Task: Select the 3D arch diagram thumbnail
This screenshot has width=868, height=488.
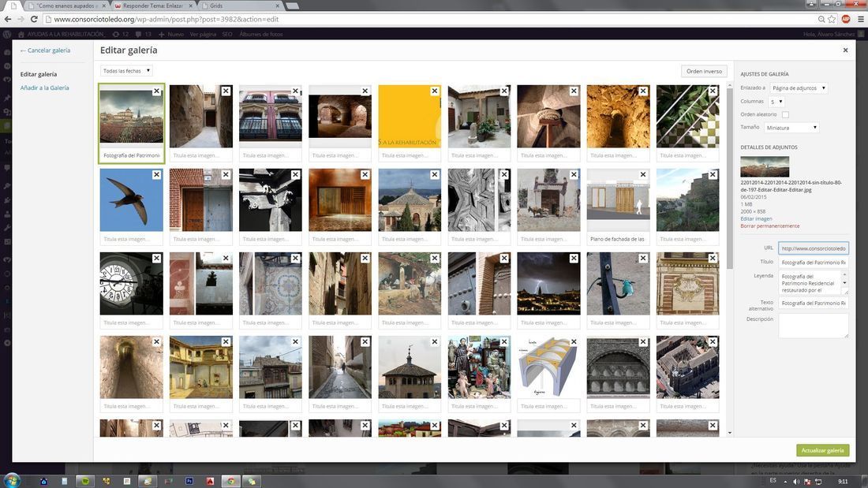Action: click(548, 367)
